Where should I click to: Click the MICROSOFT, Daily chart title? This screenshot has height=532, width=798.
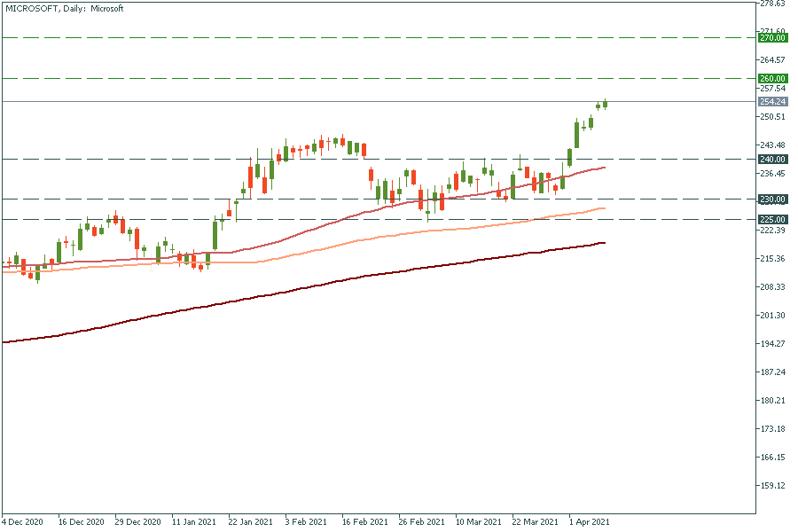pos(64,8)
